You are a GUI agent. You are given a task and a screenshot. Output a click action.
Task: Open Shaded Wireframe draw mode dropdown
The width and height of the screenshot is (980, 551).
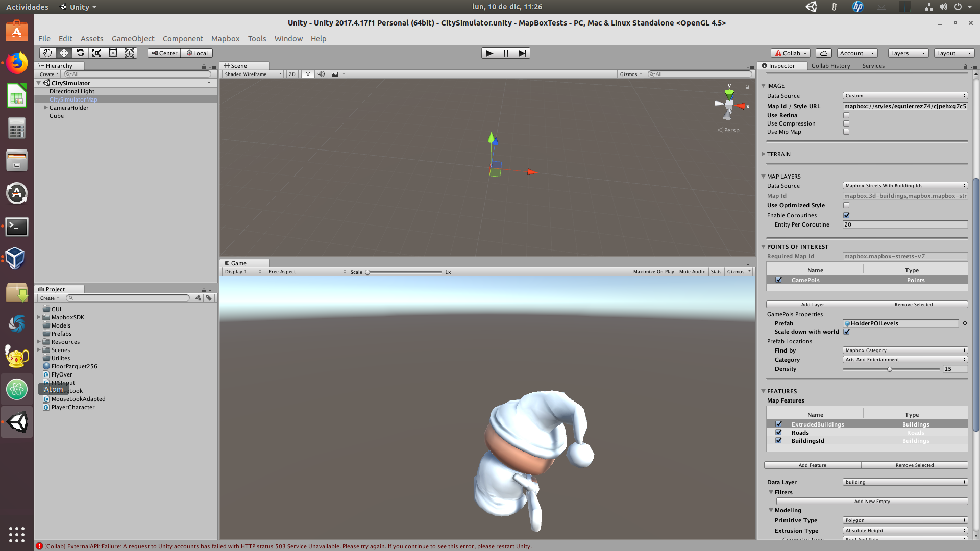coord(253,74)
